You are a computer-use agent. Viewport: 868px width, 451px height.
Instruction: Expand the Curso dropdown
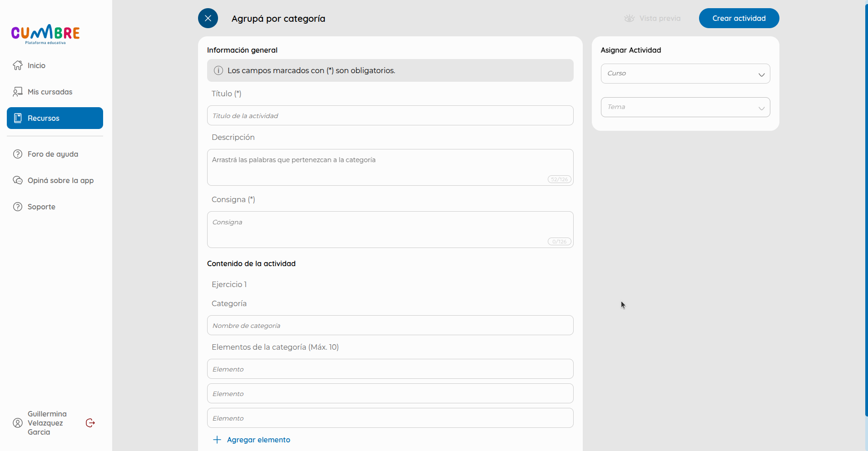[x=685, y=74]
